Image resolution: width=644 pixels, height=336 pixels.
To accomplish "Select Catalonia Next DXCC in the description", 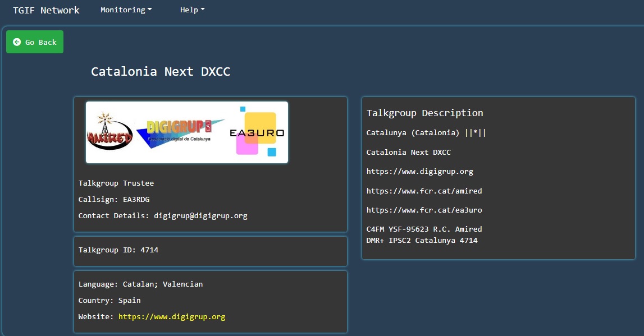I will [x=409, y=152].
